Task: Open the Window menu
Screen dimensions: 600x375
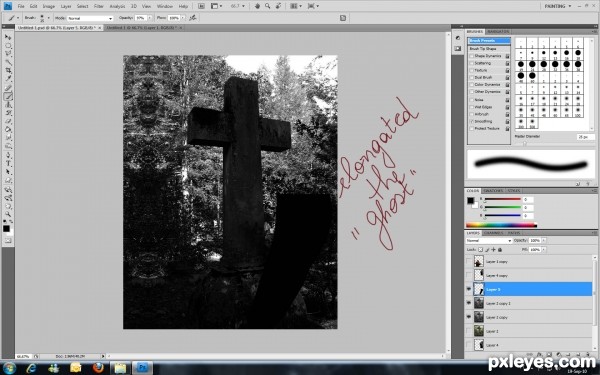Action: point(165,6)
